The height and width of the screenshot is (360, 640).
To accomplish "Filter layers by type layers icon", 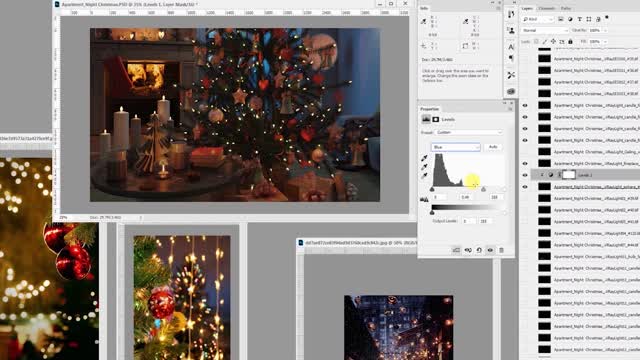I will 579,19.
